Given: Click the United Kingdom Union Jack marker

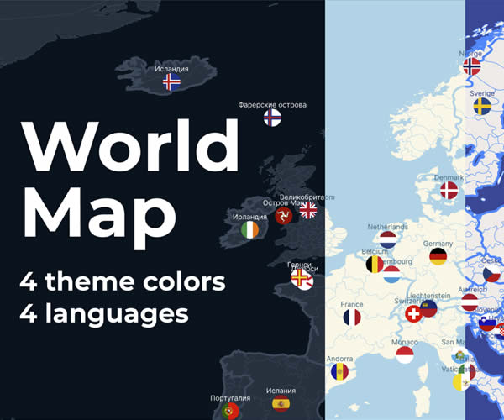Looking at the screenshot, I should 308,209.
